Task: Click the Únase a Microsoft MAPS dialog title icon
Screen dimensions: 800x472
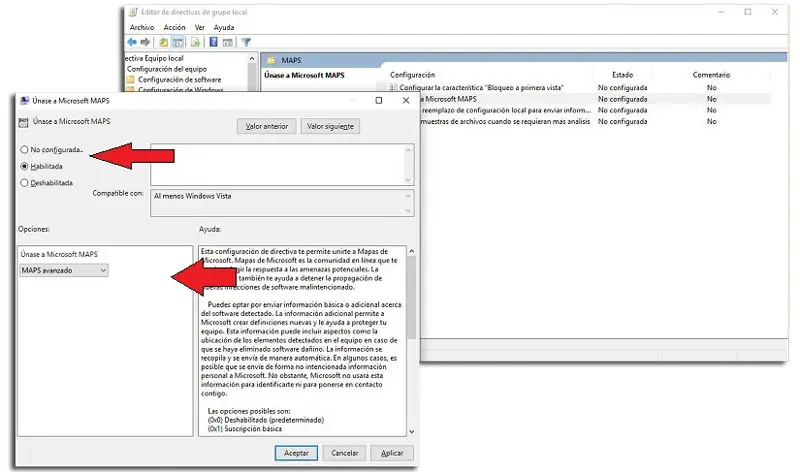Action: tap(24, 101)
